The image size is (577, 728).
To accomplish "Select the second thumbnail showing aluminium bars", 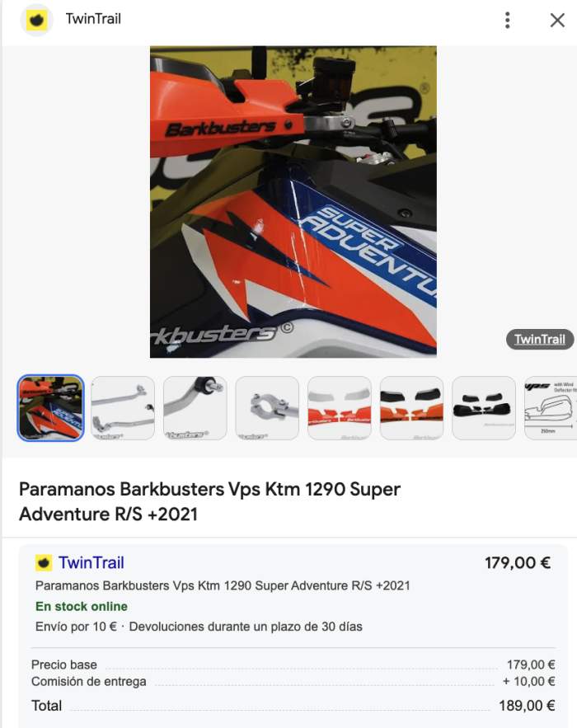I will click(x=123, y=407).
